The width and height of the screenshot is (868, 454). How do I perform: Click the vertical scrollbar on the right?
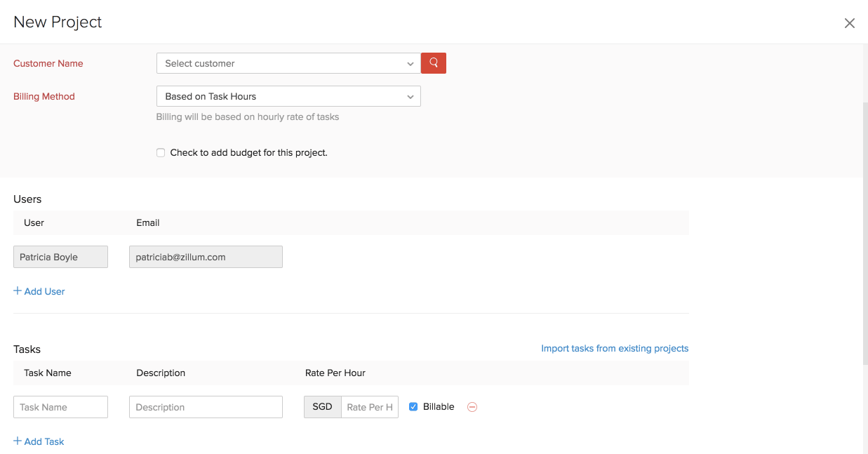(864, 232)
